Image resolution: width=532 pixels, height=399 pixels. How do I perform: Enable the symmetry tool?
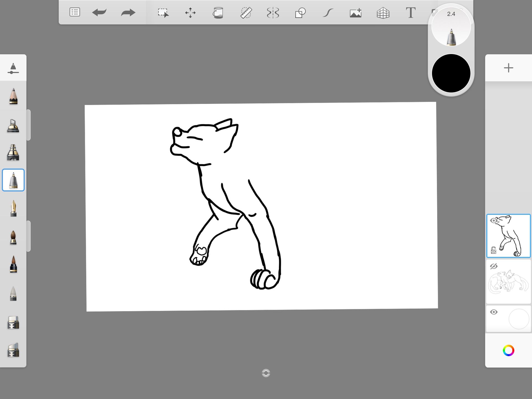click(x=273, y=13)
